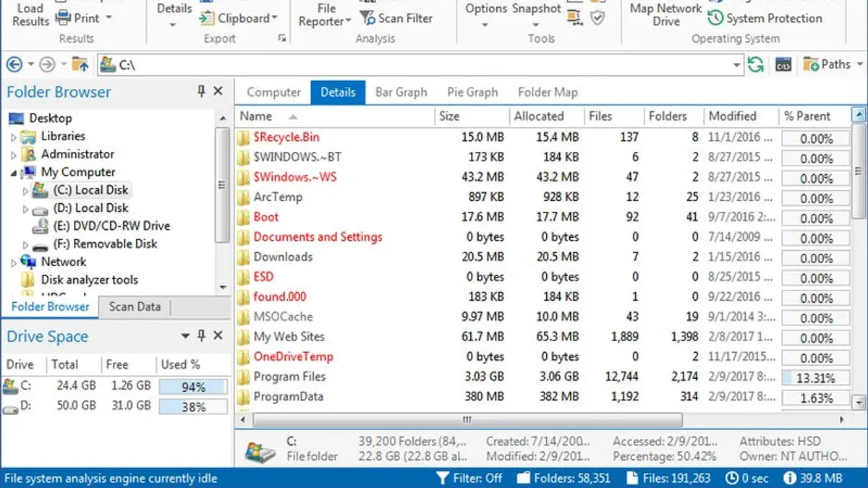Image resolution: width=868 pixels, height=488 pixels.
Task: Click the Files: 191,263 status entry
Action: click(x=668, y=478)
